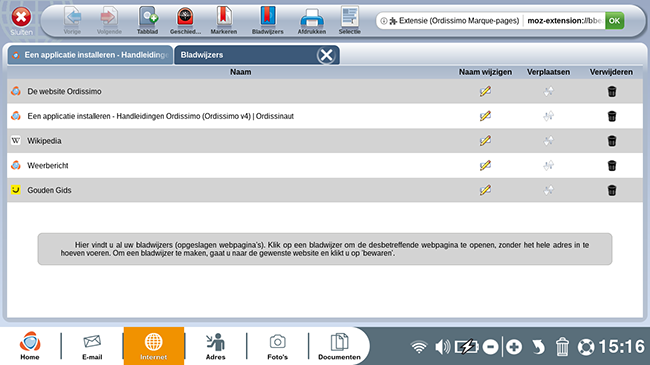Open the Weerbericht bookmark
This screenshot has height=365, width=650.
pyautogui.click(x=48, y=165)
